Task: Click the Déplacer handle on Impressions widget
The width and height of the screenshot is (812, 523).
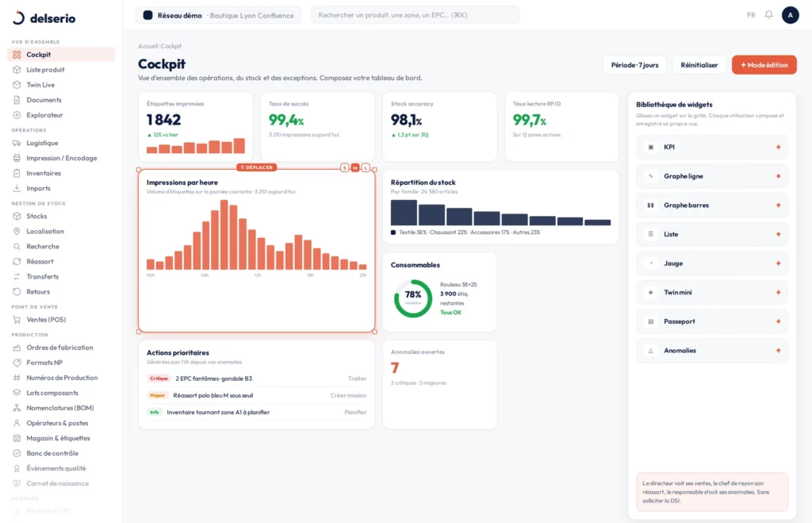Action: point(257,167)
